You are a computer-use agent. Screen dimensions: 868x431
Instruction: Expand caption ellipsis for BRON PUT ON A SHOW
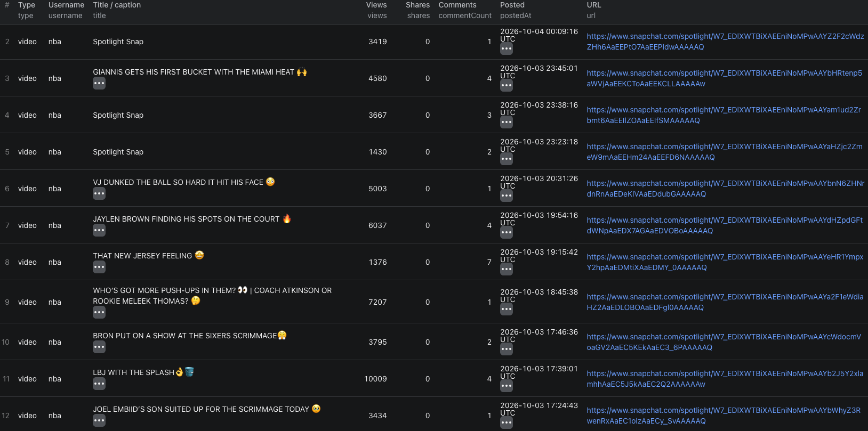(x=99, y=347)
